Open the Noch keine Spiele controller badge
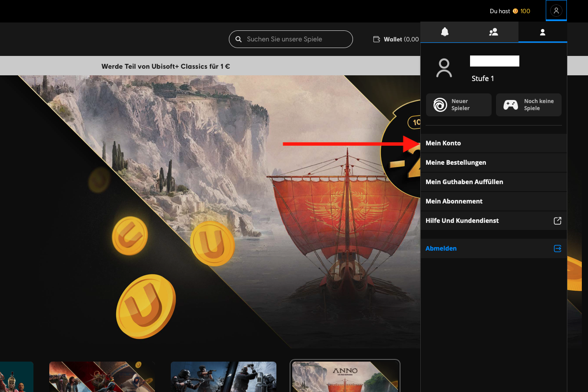This screenshot has width=588, height=392. 529,105
